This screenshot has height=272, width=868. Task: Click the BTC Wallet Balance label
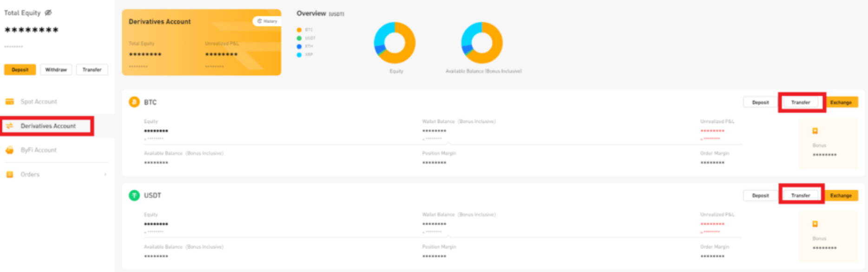[459, 122]
